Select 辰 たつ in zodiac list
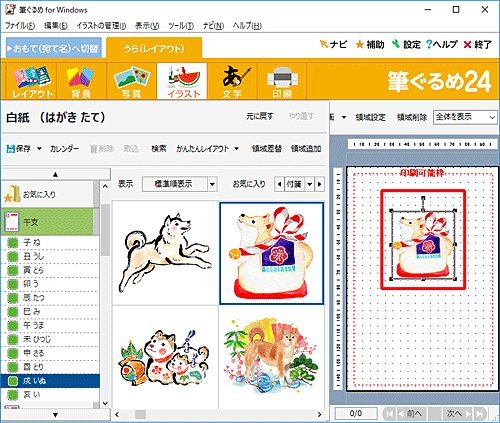500x423 pixels. pos(50,298)
